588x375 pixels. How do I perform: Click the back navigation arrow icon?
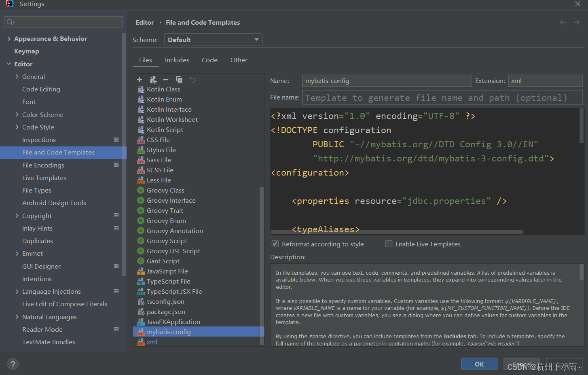click(x=563, y=22)
